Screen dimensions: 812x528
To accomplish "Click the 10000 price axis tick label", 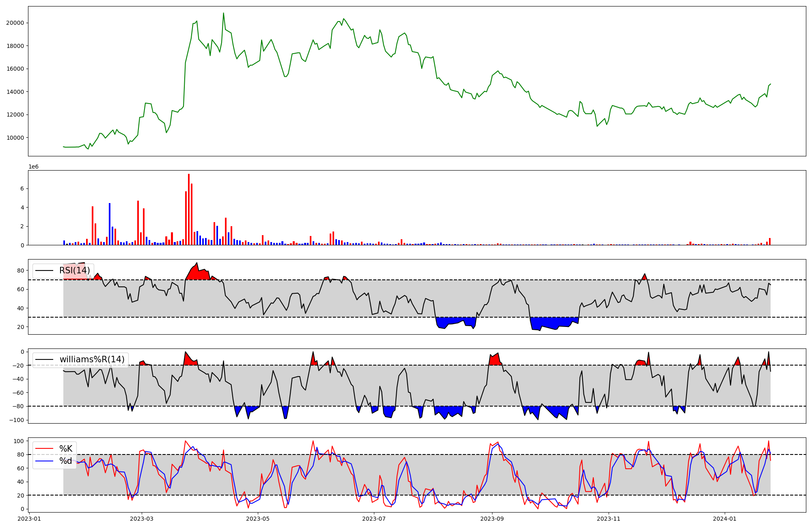I will click(15, 138).
